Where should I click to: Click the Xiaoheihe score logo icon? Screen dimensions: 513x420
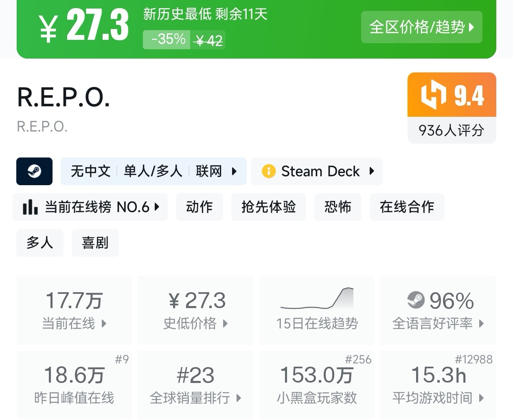coord(433,95)
